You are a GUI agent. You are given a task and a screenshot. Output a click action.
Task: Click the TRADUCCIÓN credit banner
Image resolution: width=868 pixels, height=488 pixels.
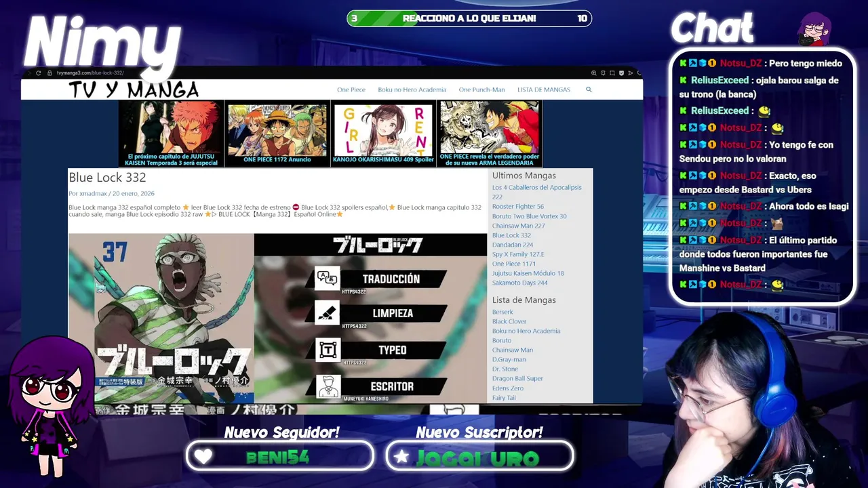(x=391, y=279)
